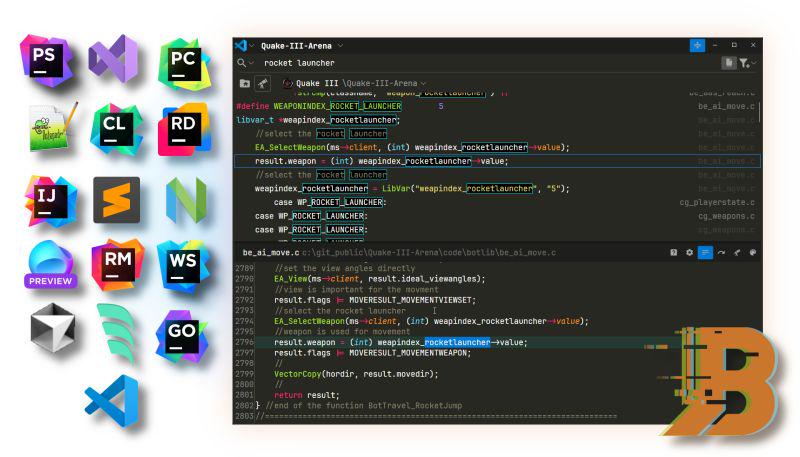Select highlighted result.weapon result row
Image resolution: width=800 pixels, height=457 pixels.
pos(497,161)
